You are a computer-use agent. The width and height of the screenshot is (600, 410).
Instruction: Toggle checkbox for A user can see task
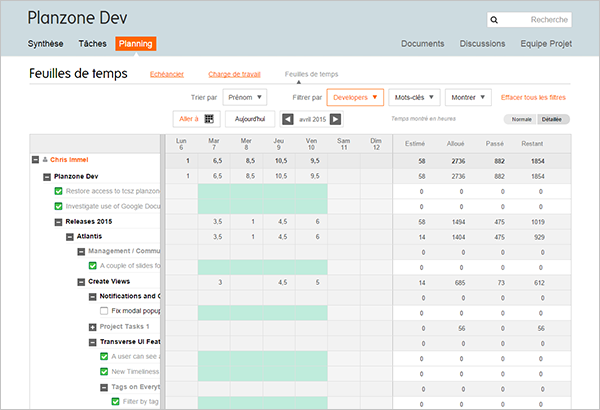click(104, 356)
